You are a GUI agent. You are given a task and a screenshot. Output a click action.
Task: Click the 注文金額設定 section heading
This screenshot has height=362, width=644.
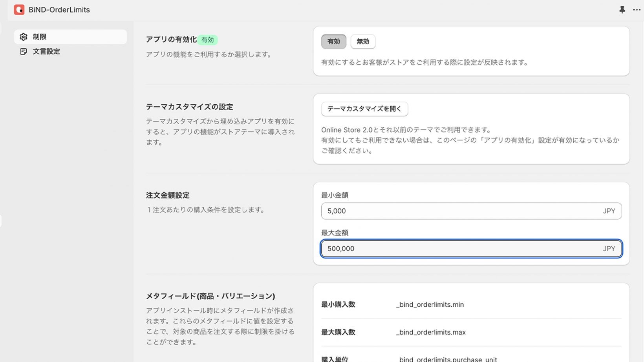(168, 195)
